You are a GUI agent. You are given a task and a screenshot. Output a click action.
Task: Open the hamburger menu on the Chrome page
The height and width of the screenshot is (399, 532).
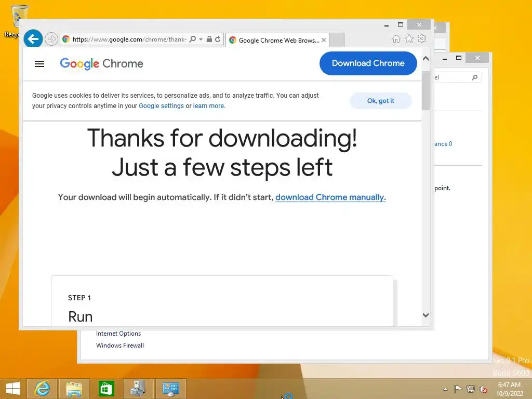(39, 64)
